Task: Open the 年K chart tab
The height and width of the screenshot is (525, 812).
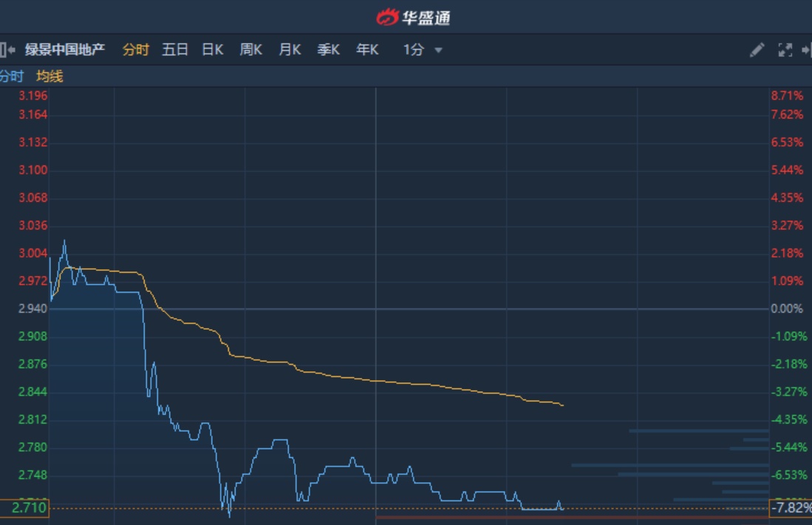Action: coord(367,50)
